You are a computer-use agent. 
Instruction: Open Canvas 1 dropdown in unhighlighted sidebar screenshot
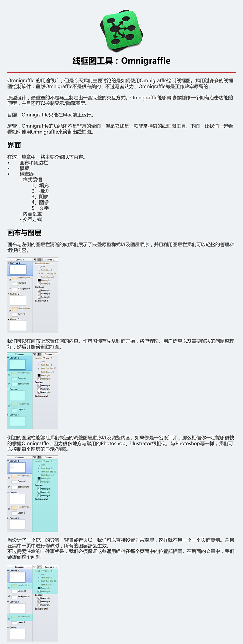tap(51, 260)
